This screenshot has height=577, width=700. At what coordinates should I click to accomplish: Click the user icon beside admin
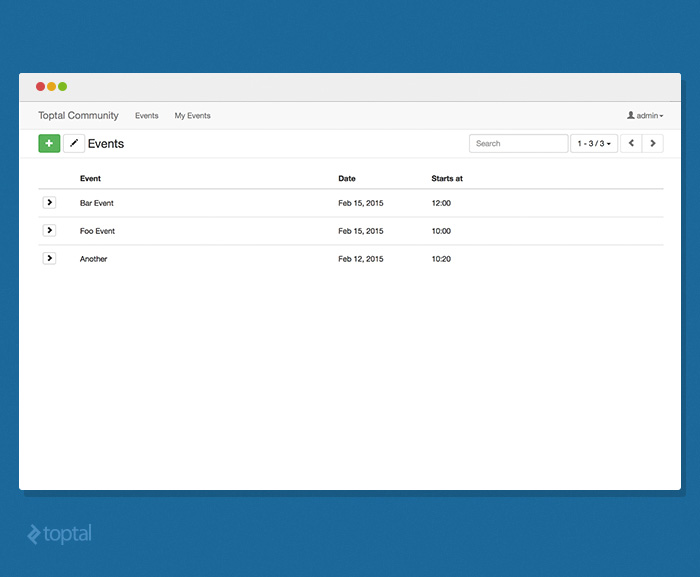pos(631,116)
